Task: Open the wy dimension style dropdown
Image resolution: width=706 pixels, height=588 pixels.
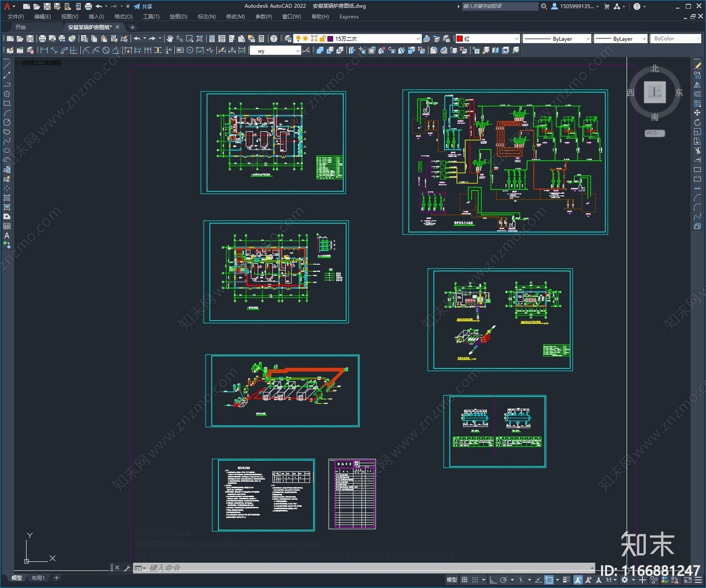Action: click(297, 51)
